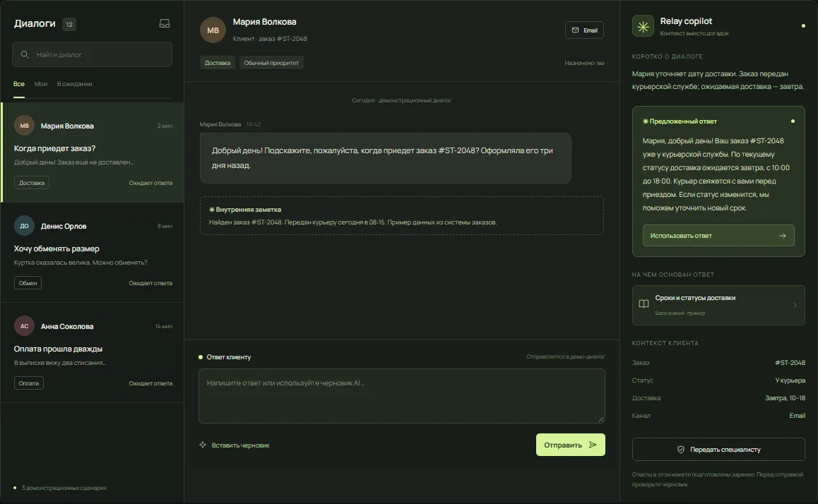Click the customer's message bubble
The image size is (818, 504).
(x=386, y=158)
